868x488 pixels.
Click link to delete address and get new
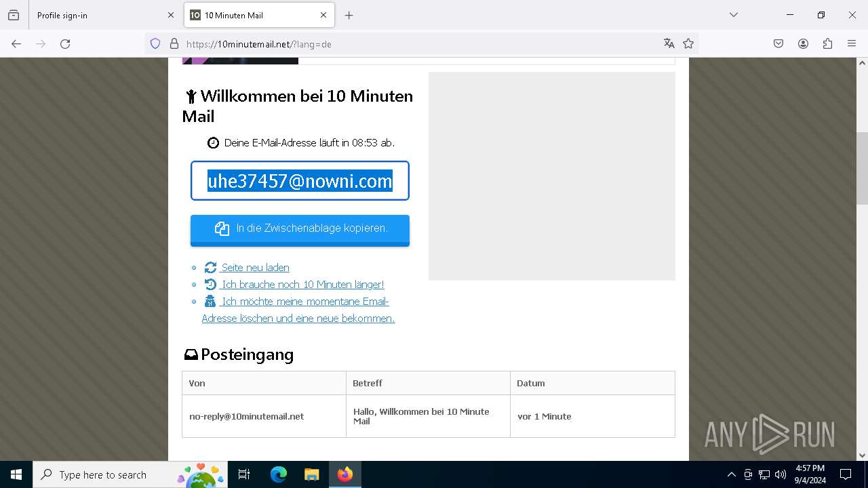click(298, 310)
